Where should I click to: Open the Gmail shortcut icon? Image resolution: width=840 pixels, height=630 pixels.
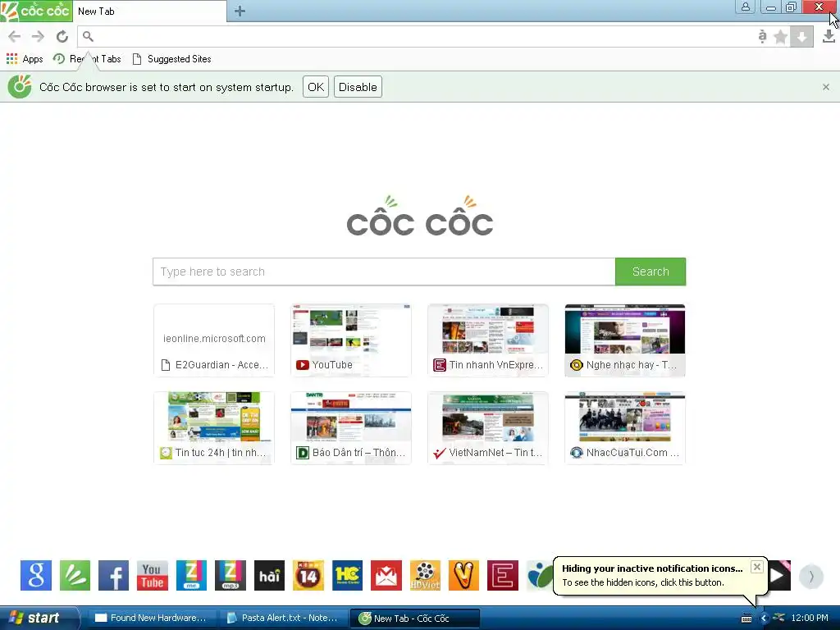386,575
